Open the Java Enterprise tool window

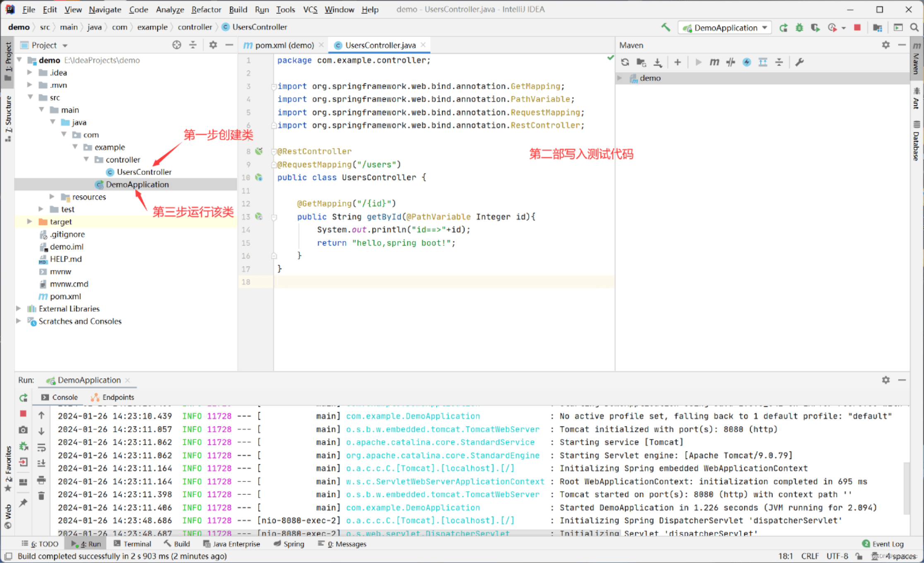(231, 544)
